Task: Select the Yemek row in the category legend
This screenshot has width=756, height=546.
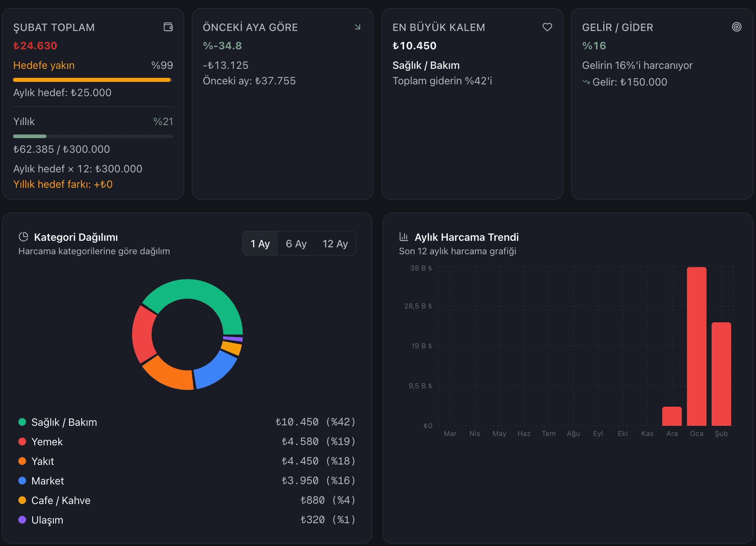Action: pyautogui.click(x=187, y=442)
